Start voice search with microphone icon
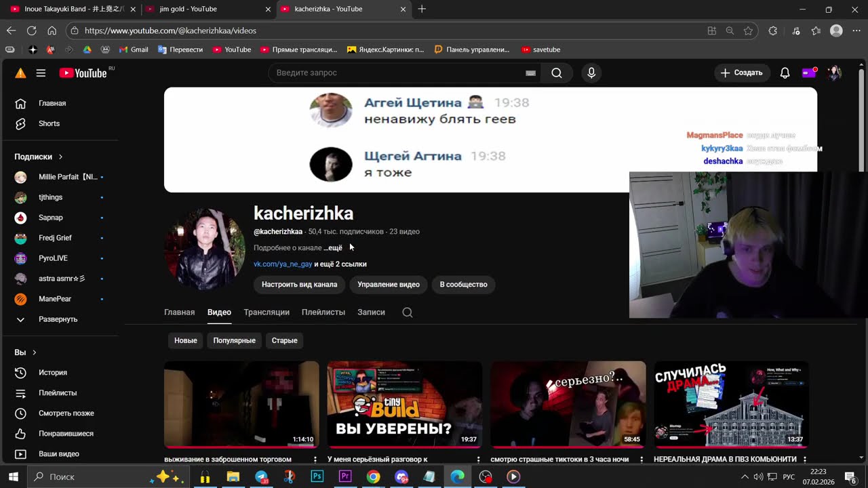Viewport: 868px width, 488px height. click(x=591, y=73)
